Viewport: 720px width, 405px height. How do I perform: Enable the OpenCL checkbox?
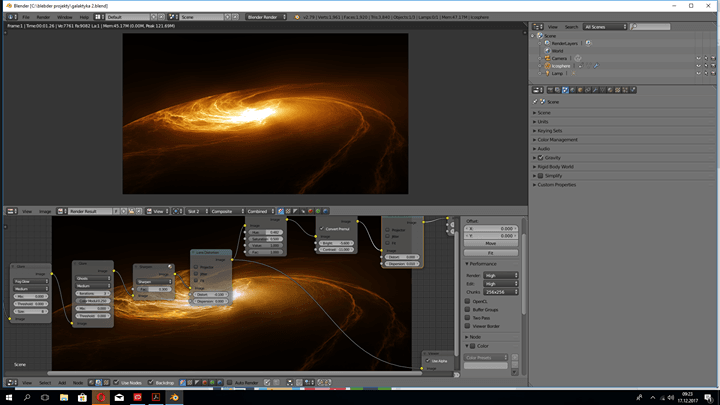(x=467, y=301)
